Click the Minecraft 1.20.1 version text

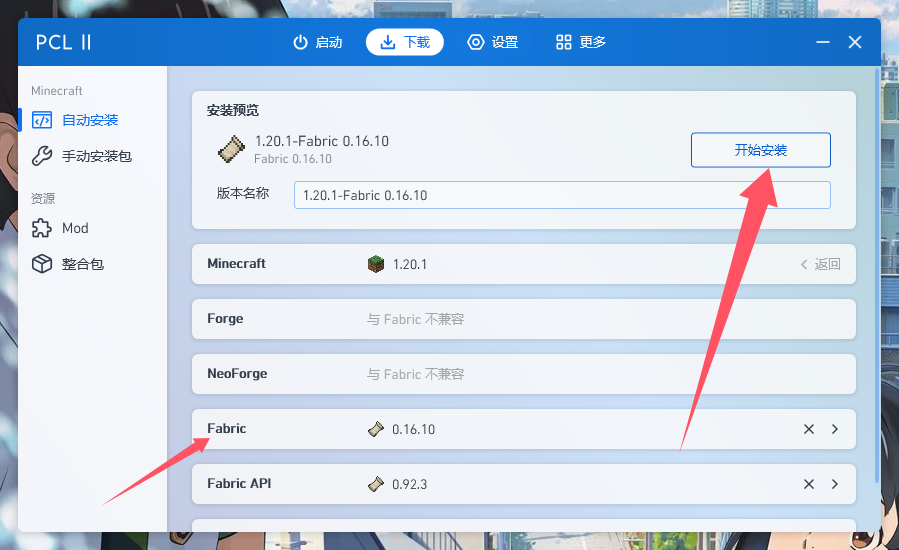coord(409,264)
